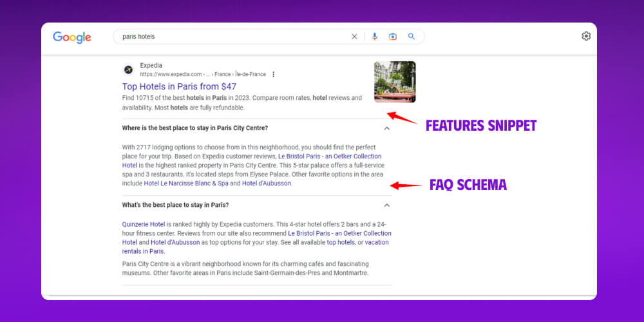This screenshot has width=644, height=322.
Task: Clear the search box with the X icon
Action: [354, 37]
